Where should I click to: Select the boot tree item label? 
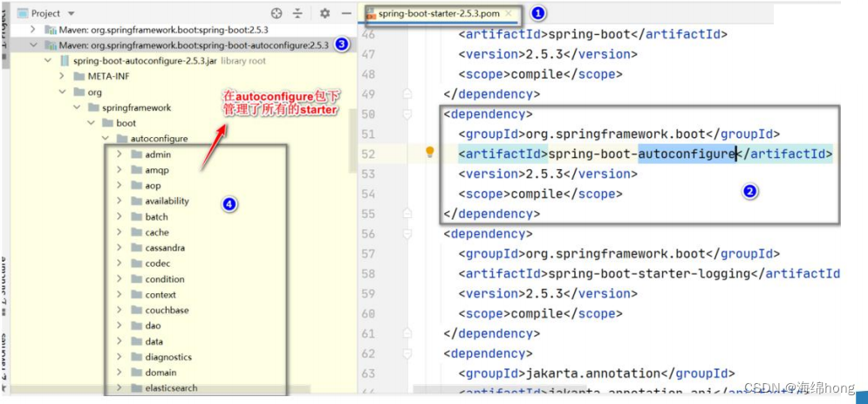point(126,123)
